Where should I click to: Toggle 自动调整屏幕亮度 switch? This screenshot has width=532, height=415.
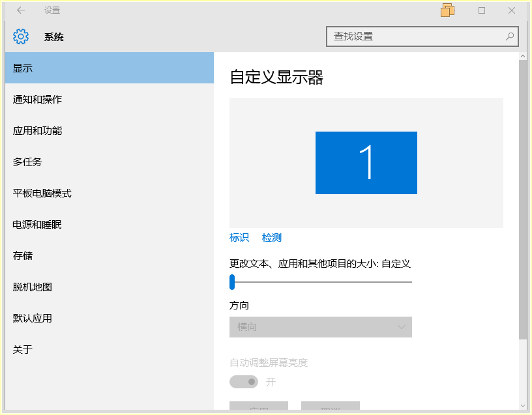pyautogui.click(x=244, y=382)
